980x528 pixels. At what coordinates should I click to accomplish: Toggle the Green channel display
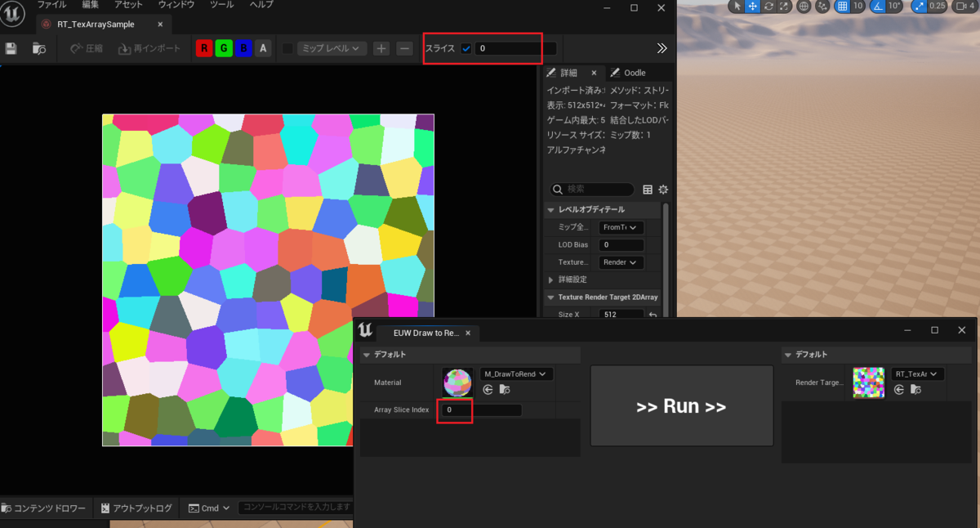pos(223,48)
